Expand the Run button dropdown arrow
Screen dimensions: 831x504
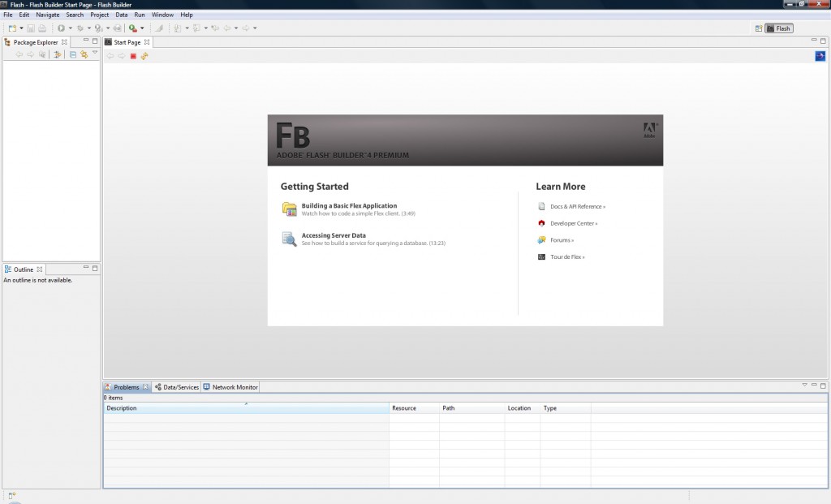[x=70, y=28]
